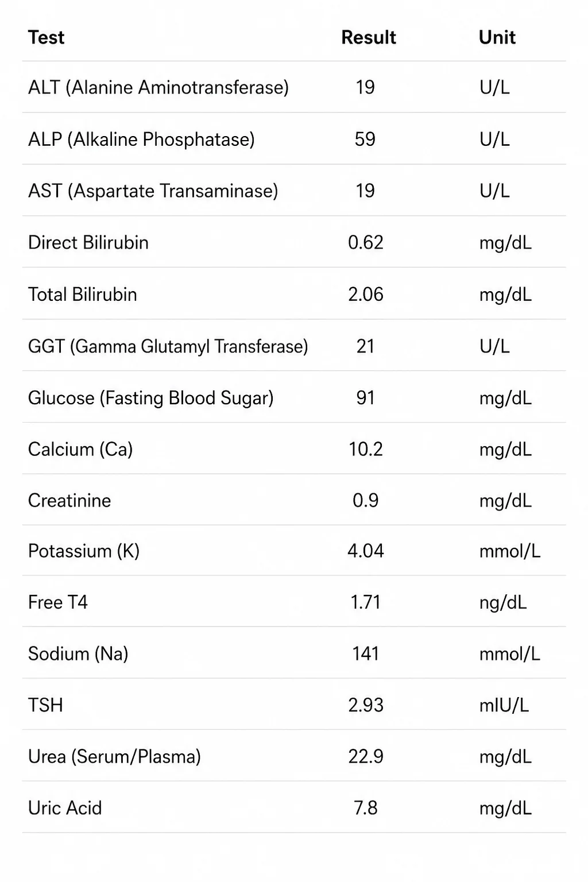Select the AST (Aspartate Transaminase) test name
Viewport: 588px width, 882px height.
(153, 191)
